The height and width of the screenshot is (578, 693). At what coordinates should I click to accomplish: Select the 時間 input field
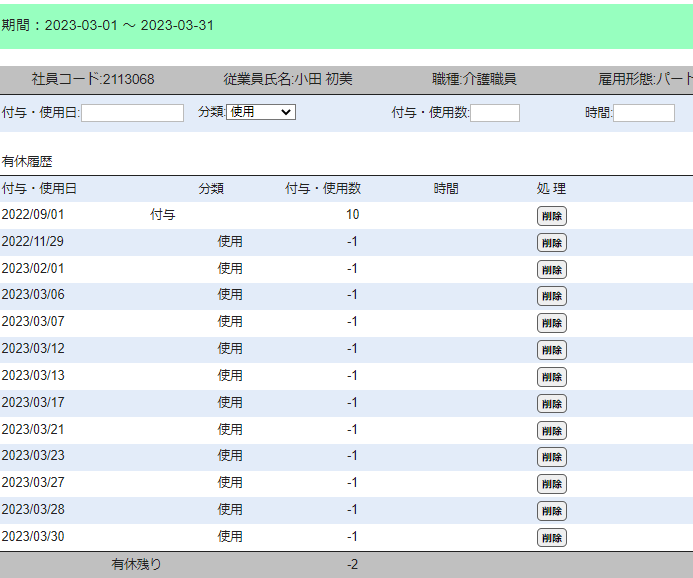click(643, 113)
